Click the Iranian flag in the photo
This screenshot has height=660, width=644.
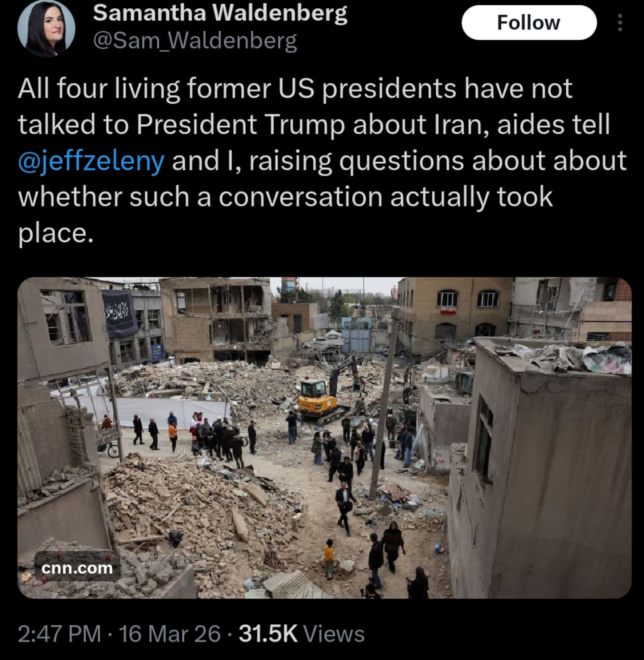coord(449,311)
